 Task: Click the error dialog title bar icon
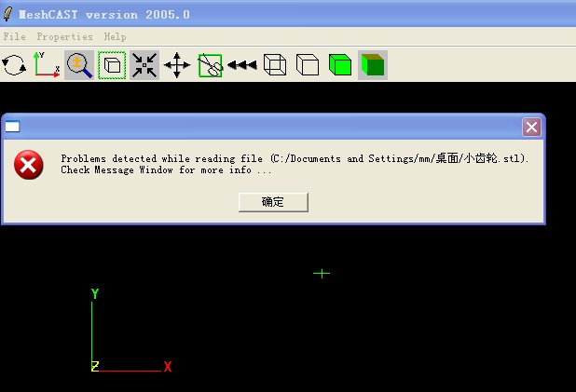(12, 127)
